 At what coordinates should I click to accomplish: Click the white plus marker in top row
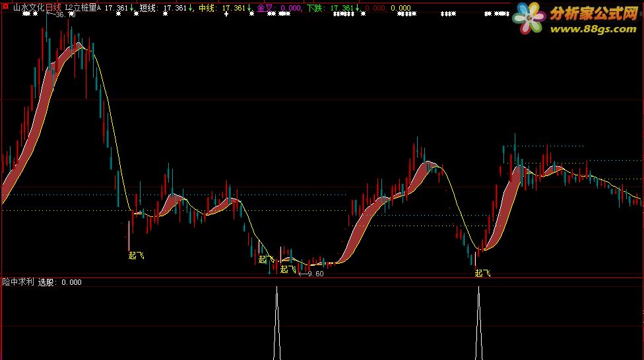pyautogui.click(x=226, y=14)
